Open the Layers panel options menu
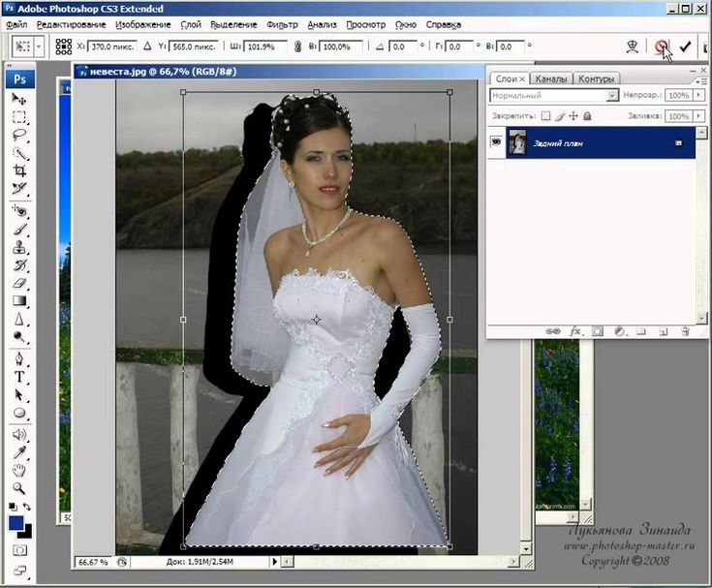Viewport: 712px width, 588px height. pos(701,81)
